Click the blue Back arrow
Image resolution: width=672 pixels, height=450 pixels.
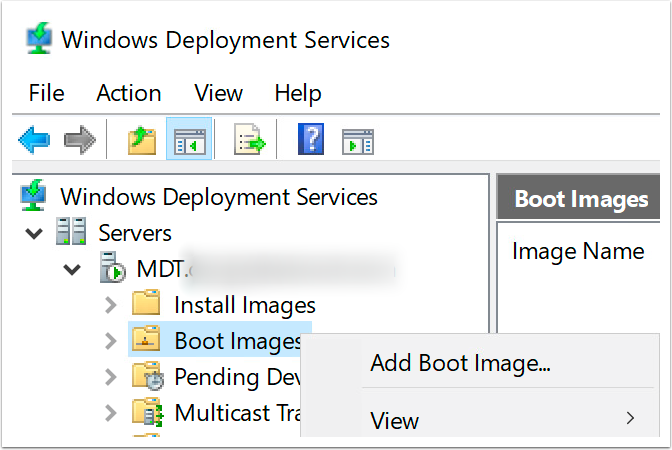[34, 140]
